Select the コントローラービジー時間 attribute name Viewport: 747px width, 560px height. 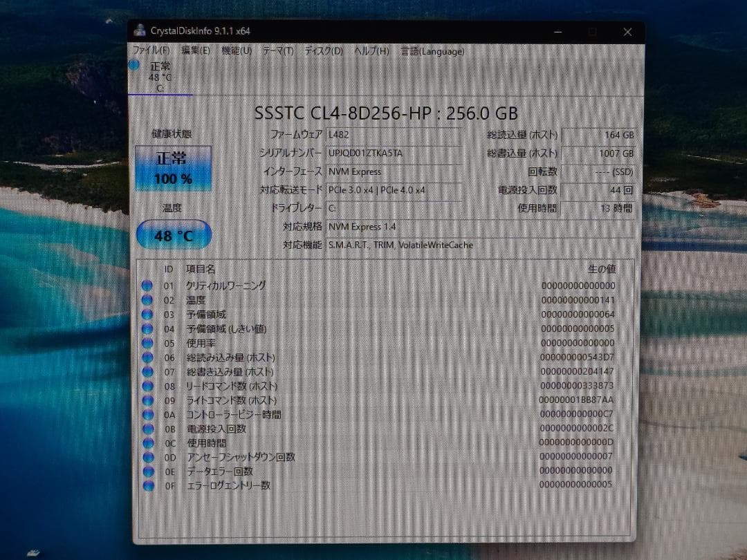(x=234, y=414)
